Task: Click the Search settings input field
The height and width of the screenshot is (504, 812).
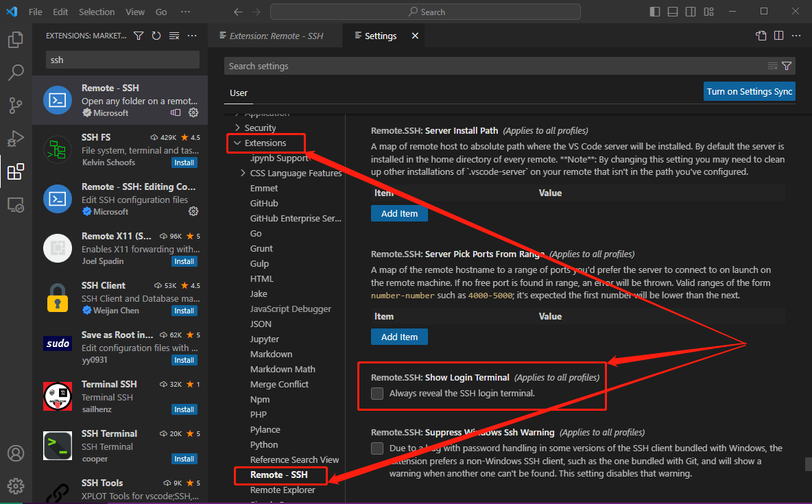Action: 494,66
